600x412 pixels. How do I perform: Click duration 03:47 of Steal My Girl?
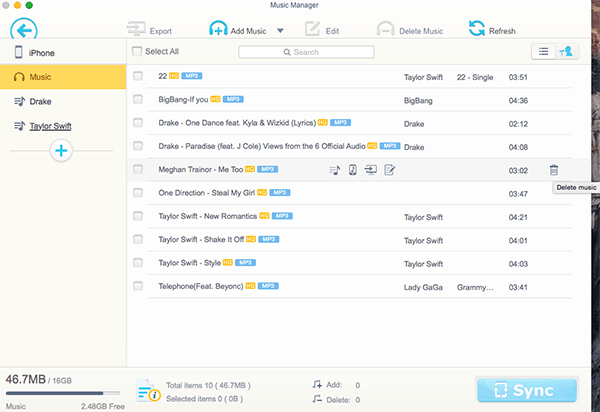(x=518, y=194)
